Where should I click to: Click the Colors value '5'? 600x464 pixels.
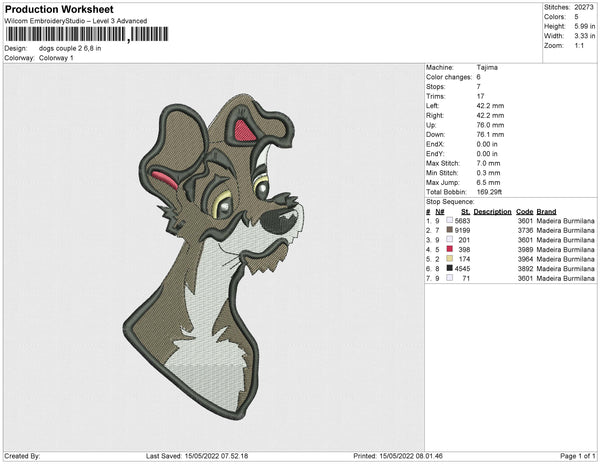tap(576, 17)
